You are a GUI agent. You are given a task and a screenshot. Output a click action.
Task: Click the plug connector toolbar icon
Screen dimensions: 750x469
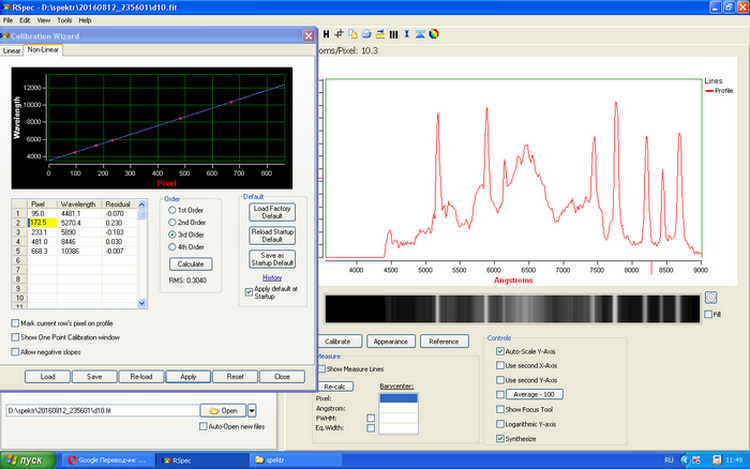[x=340, y=34]
